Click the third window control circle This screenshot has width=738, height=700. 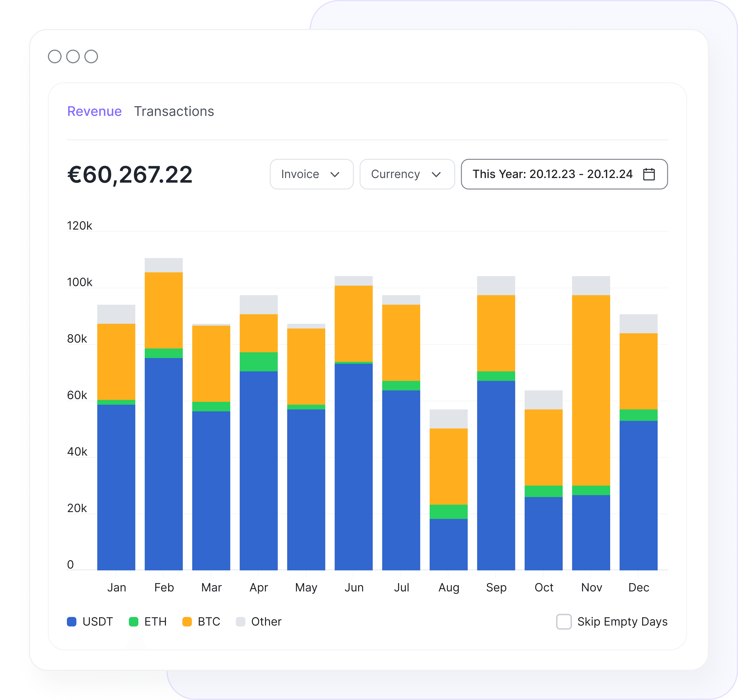point(91,56)
